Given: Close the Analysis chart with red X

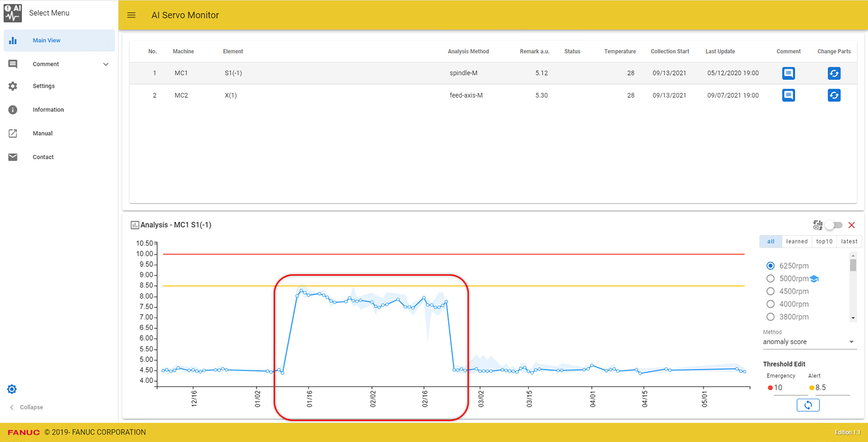Looking at the screenshot, I should [852, 225].
